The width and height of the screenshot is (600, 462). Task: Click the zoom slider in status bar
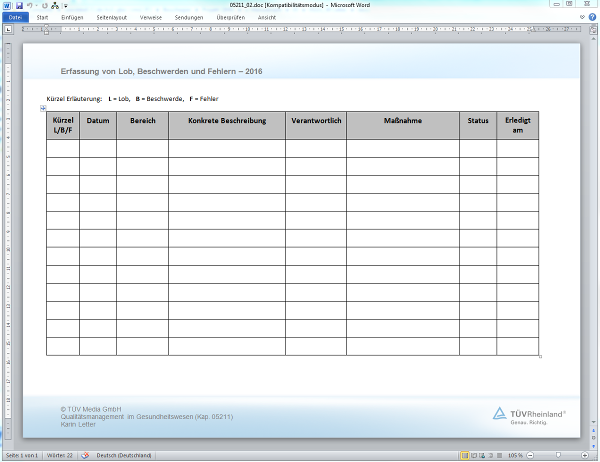point(558,456)
